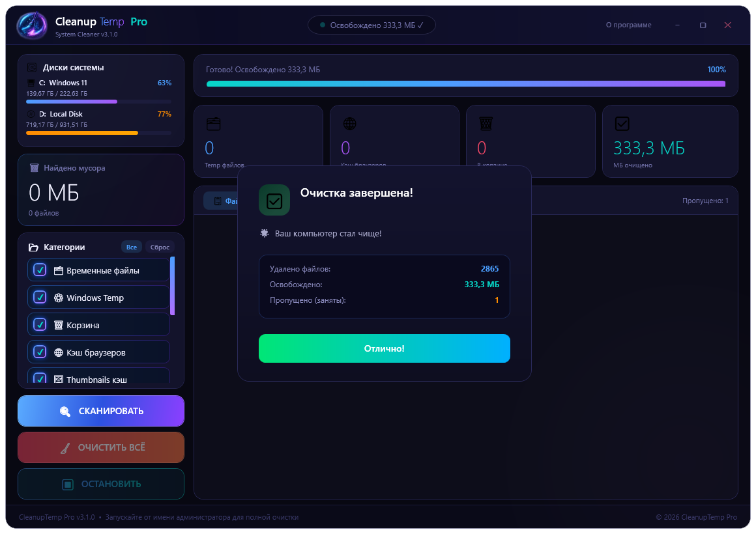Click the 0 МБ found junk value
The height and width of the screenshot is (534, 756).
point(53,193)
